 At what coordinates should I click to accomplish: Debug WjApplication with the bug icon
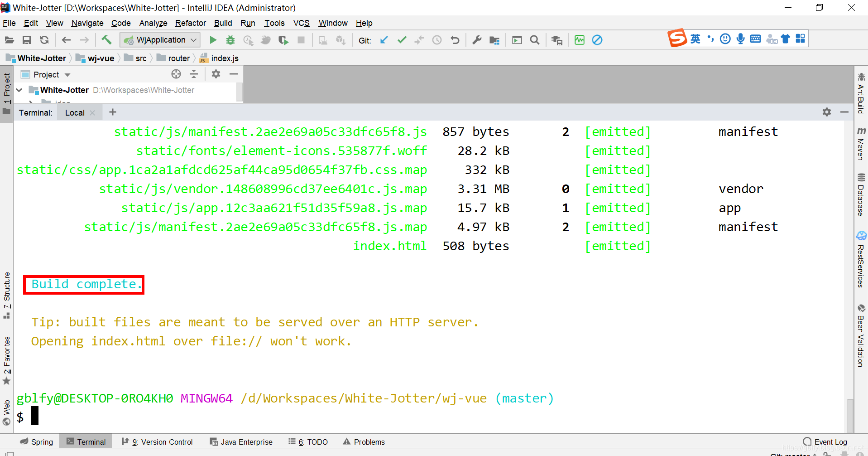pyautogui.click(x=230, y=40)
